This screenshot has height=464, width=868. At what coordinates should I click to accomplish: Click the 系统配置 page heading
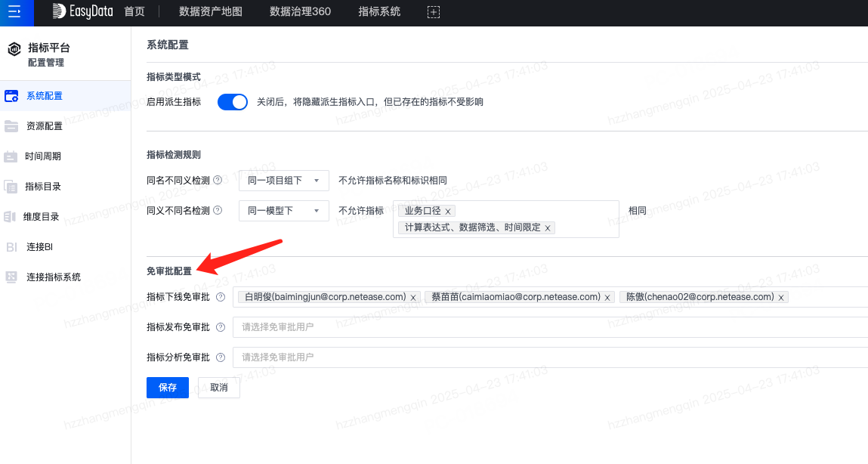click(x=168, y=45)
